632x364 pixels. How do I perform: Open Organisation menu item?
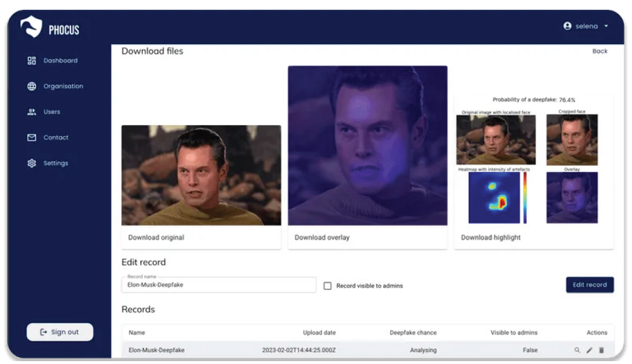coord(63,86)
